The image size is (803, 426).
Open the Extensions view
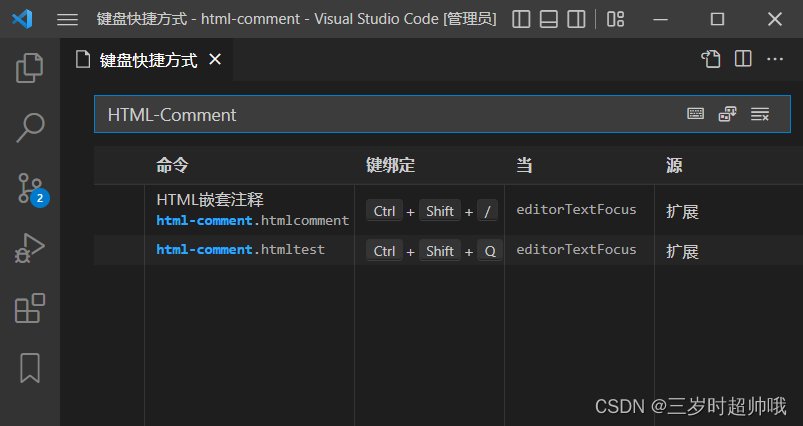click(x=30, y=308)
